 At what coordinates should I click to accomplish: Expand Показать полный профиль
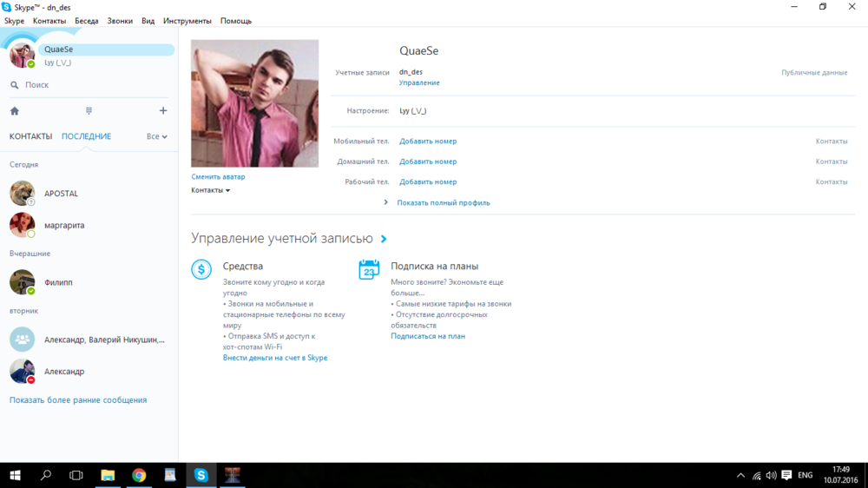click(443, 202)
